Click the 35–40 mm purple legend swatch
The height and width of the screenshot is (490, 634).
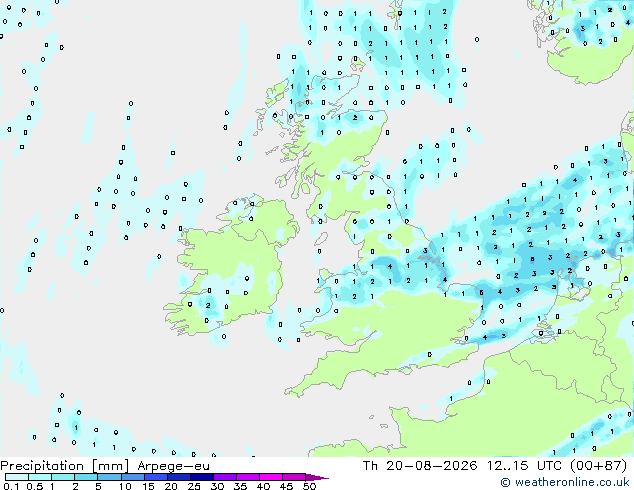point(248,477)
